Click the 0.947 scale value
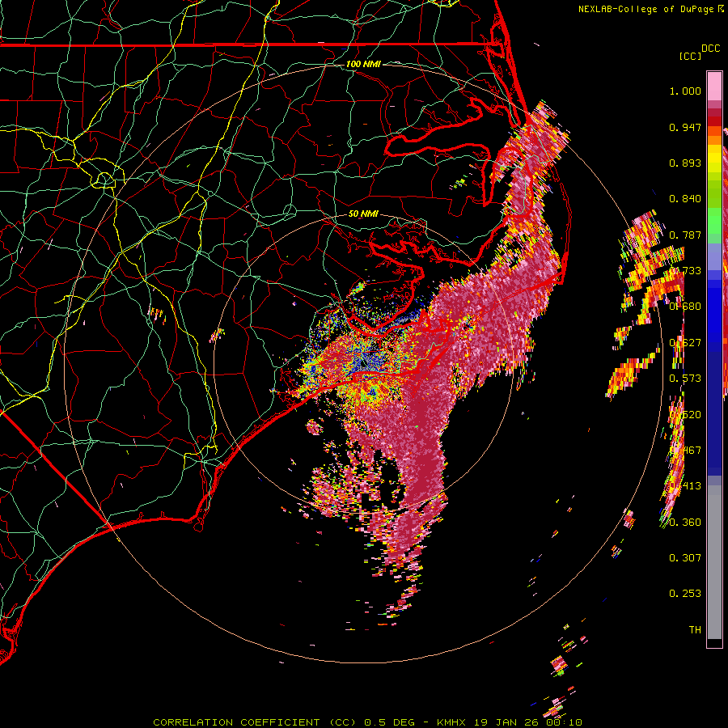 [x=685, y=127]
